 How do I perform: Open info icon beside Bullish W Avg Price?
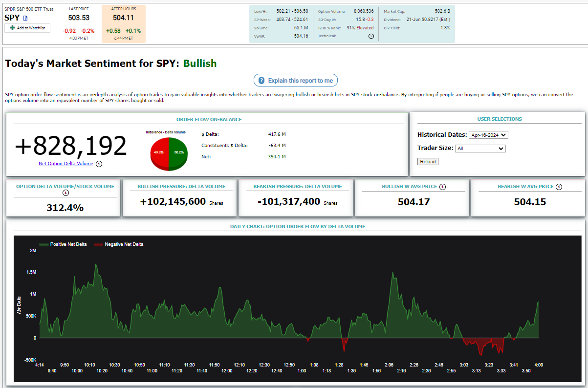442,187
